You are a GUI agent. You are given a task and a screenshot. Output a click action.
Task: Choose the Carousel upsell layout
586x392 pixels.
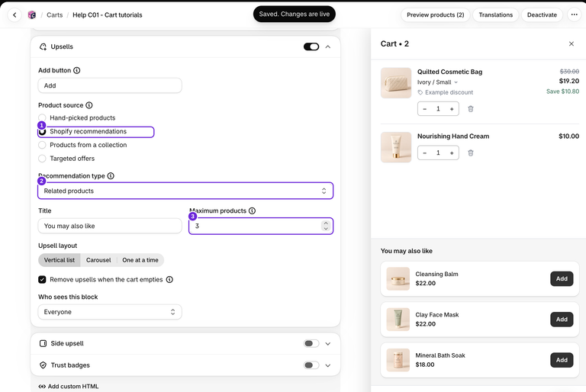pyautogui.click(x=98, y=260)
